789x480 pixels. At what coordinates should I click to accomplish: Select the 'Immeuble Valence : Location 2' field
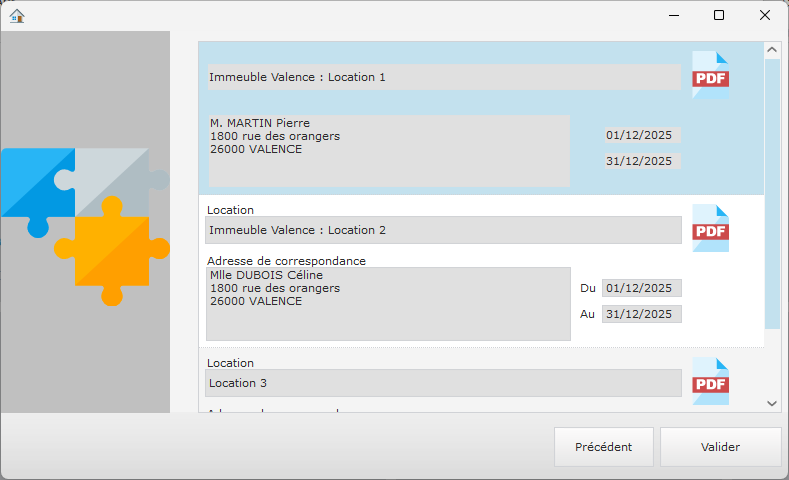pyautogui.click(x=443, y=230)
